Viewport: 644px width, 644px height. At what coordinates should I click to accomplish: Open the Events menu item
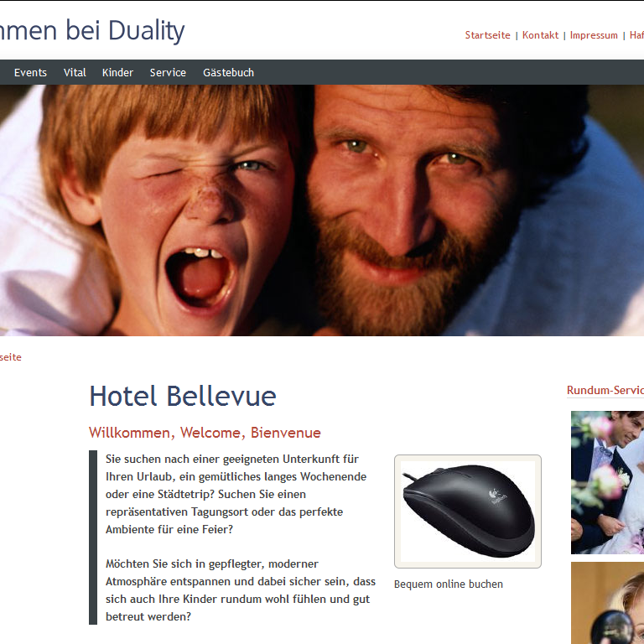click(30, 73)
